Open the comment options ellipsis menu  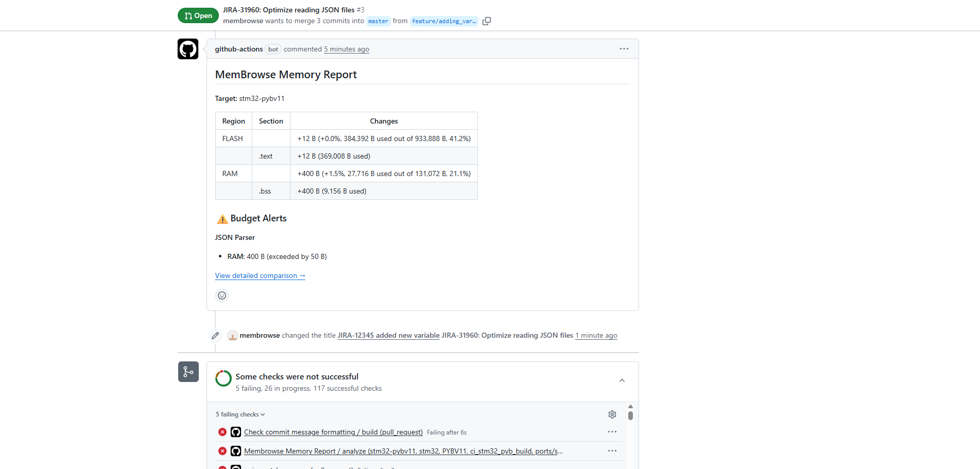[624, 49]
